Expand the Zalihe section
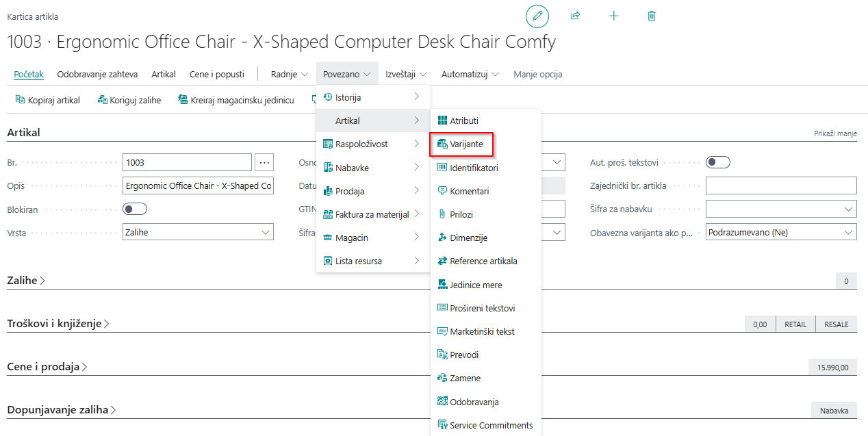 [26, 280]
